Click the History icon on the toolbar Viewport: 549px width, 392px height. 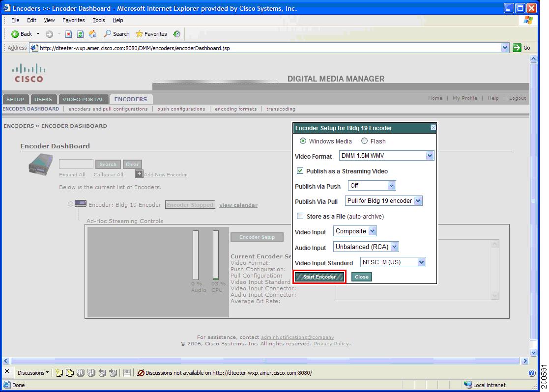pos(177,34)
